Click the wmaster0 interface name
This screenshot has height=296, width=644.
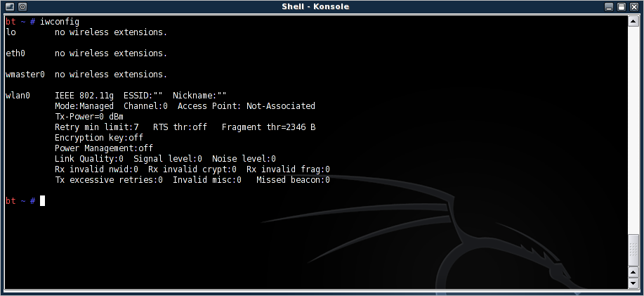[25, 75]
